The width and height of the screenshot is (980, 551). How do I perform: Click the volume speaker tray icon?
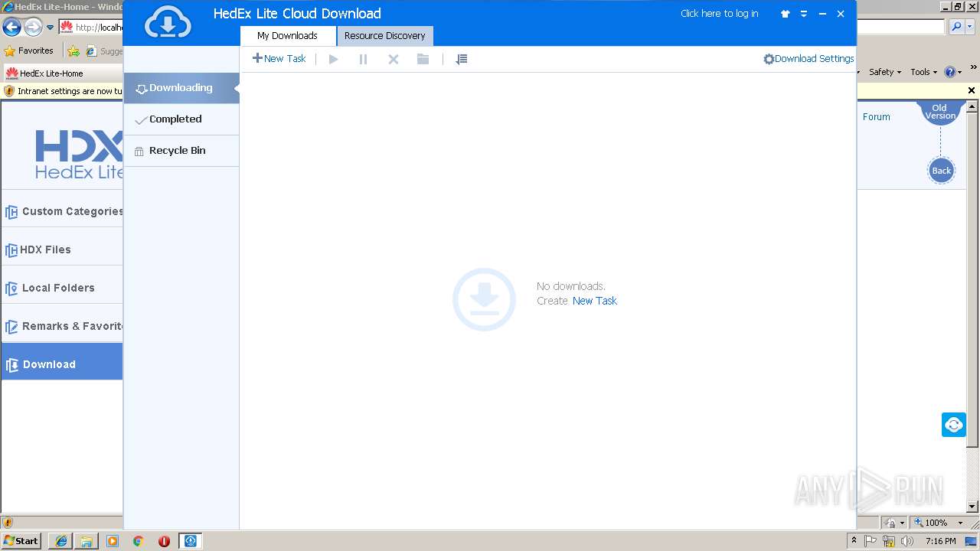[907, 541]
